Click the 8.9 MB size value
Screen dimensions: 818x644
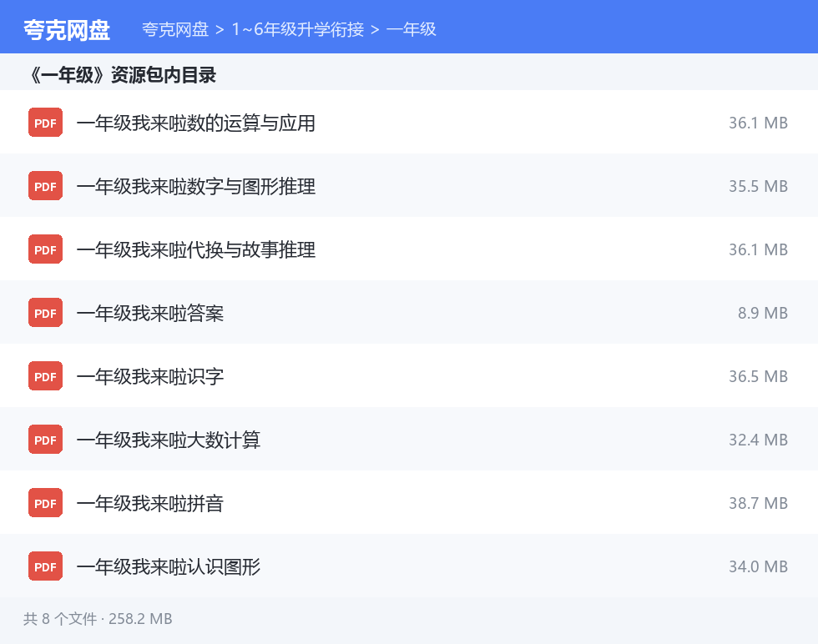point(763,313)
